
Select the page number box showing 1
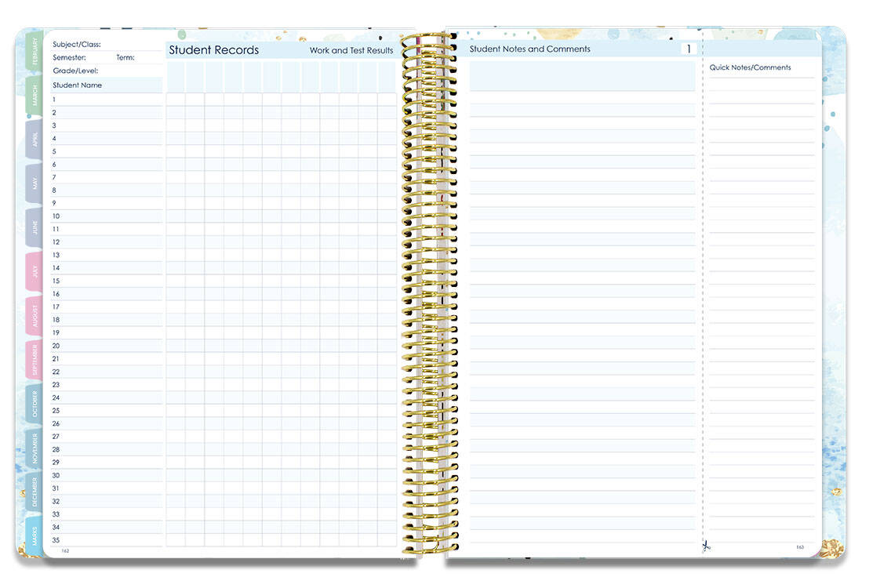(689, 48)
